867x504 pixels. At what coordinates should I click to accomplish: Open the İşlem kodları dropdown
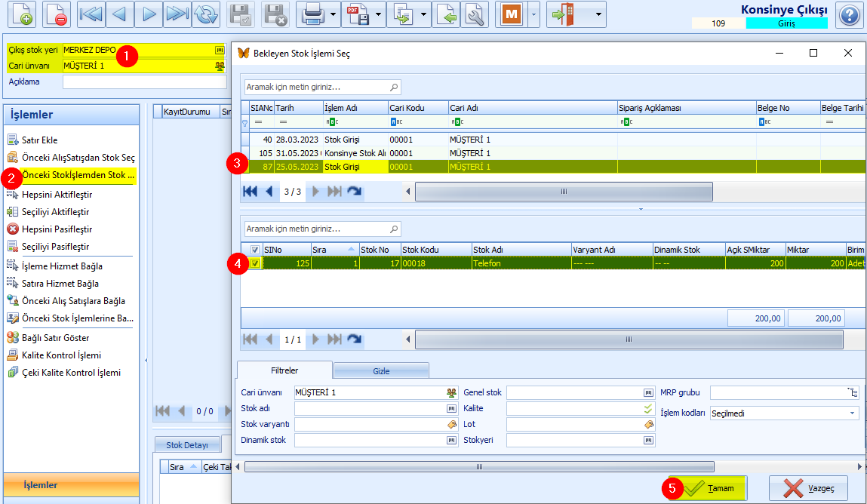pyautogui.click(x=852, y=413)
